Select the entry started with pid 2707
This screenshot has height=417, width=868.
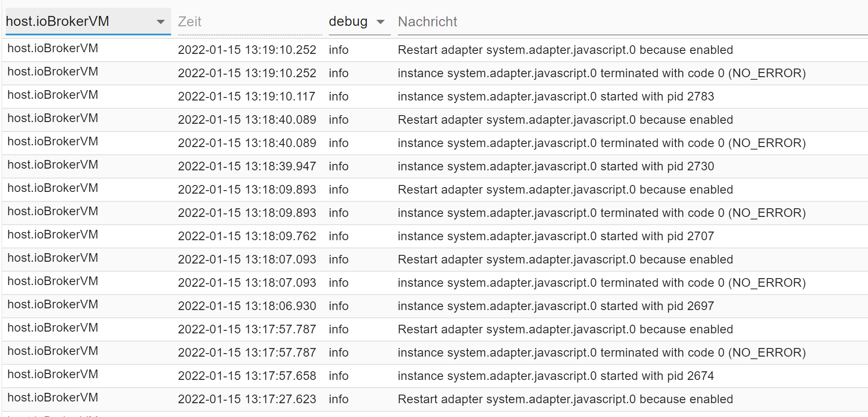(x=434, y=236)
